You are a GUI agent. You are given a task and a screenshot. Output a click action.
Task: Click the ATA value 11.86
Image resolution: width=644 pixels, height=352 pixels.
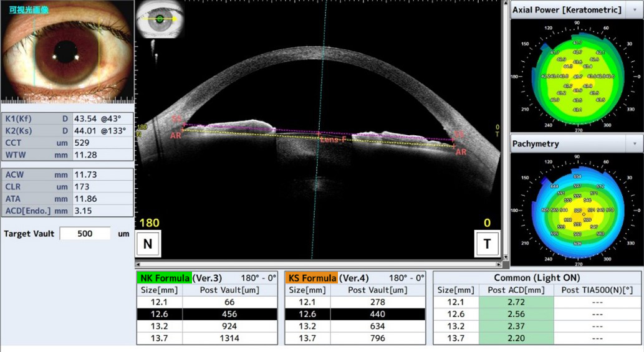pyautogui.click(x=85, y=199)
